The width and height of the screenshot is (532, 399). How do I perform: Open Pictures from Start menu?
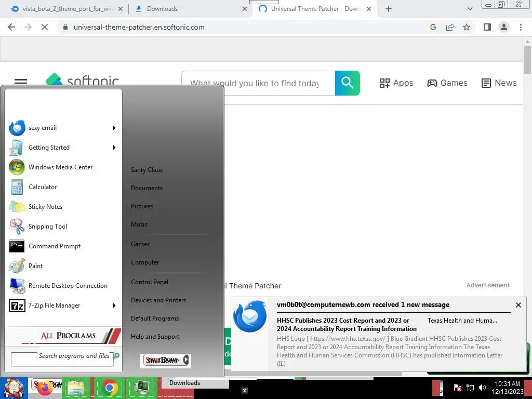(142, 206)
